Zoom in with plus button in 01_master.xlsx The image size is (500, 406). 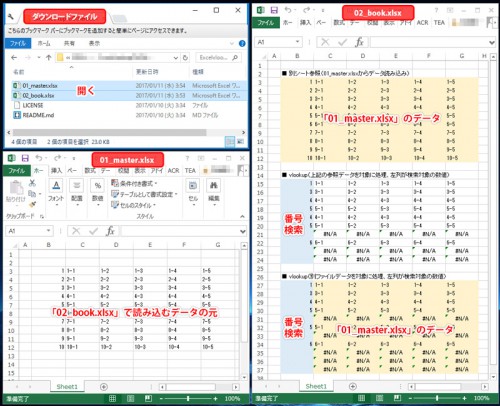(216, 398)
